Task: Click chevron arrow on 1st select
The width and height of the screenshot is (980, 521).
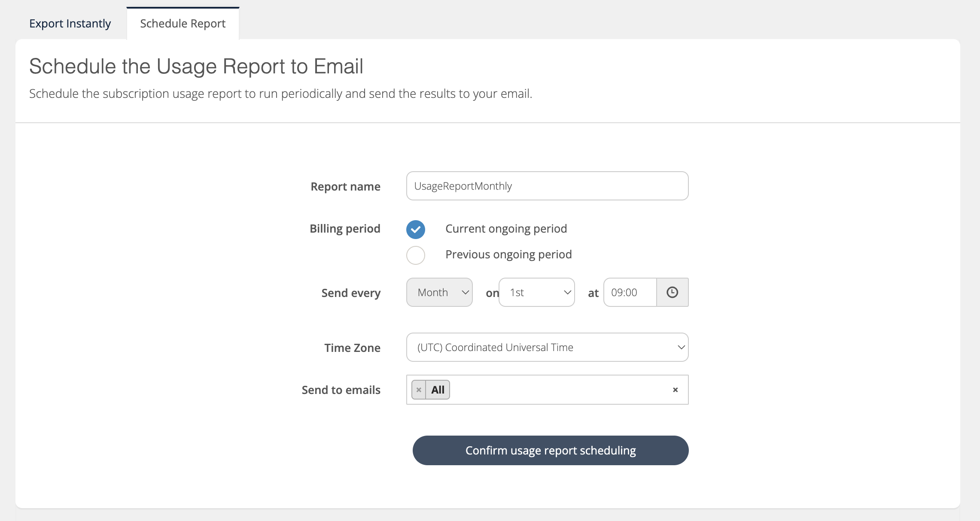Action: [x=567, y=292]
